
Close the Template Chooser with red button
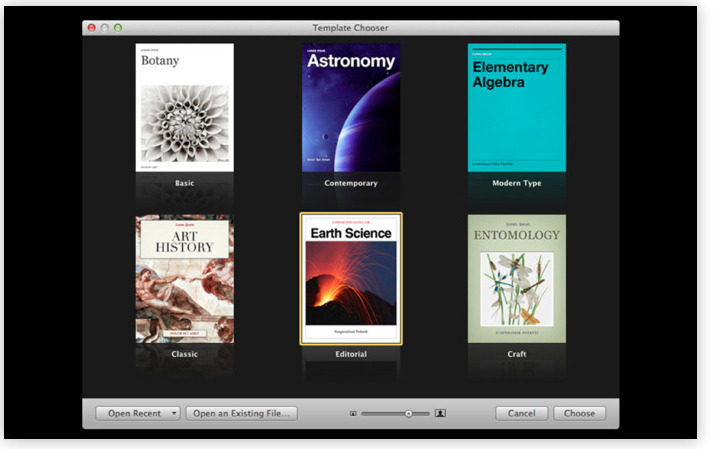pyautogui.click(x=91, y=28)
